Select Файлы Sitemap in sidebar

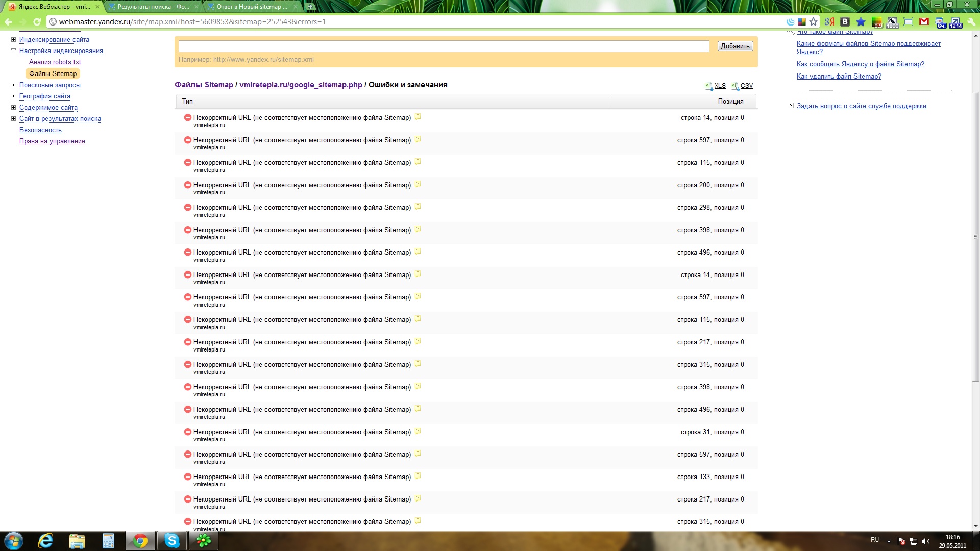[x=53, y=73]
